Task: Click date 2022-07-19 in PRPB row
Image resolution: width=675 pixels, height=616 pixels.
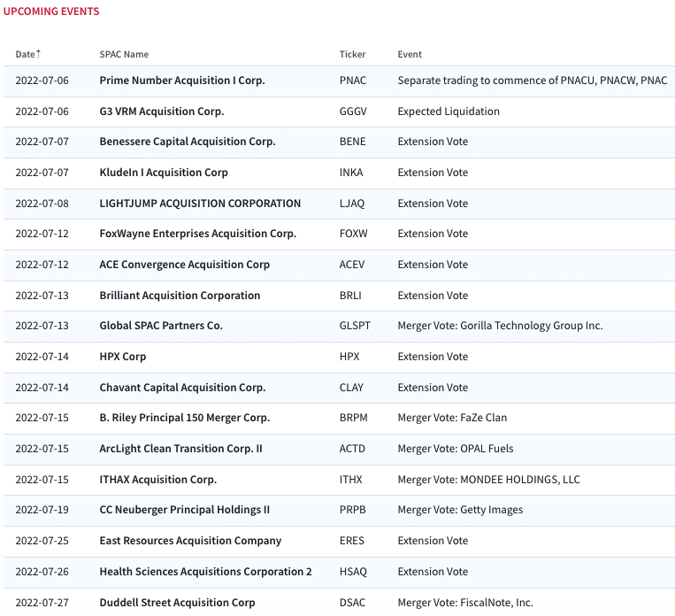Action: (x=42, y=510)
